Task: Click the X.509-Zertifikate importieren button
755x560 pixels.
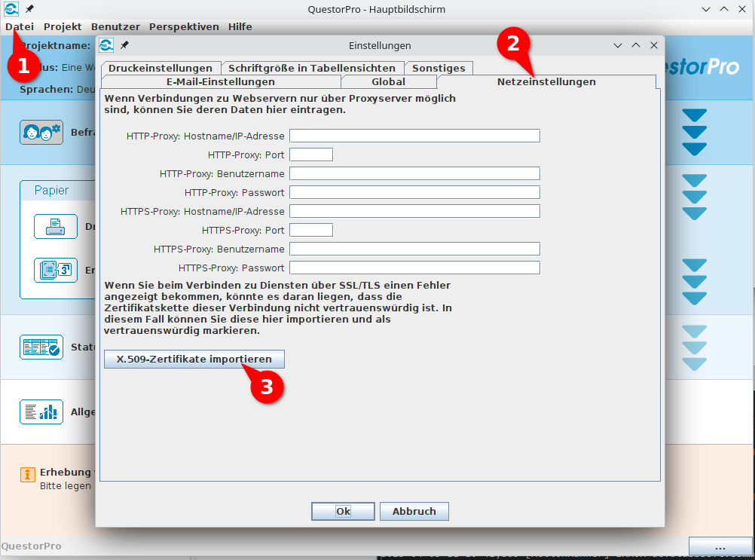Action: click(194, 360)
